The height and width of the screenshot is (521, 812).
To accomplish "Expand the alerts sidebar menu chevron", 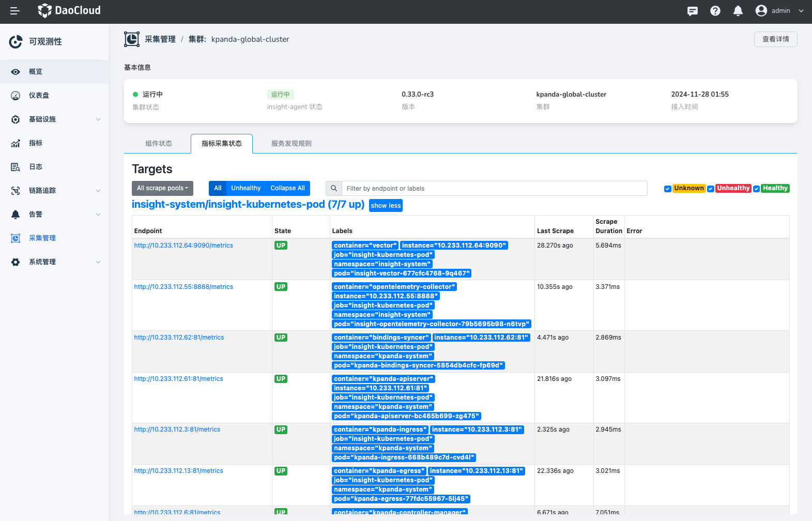I will tap(98, 214).
